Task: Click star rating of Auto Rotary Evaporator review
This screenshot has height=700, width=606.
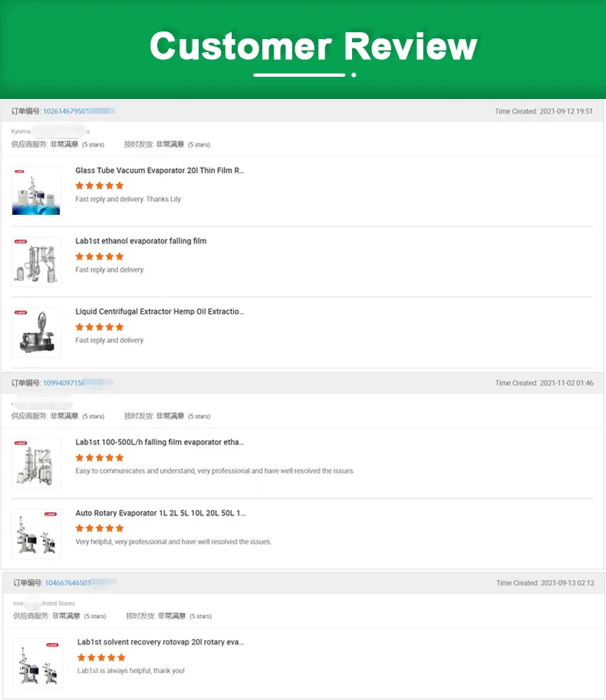Action: click(99, 528)
